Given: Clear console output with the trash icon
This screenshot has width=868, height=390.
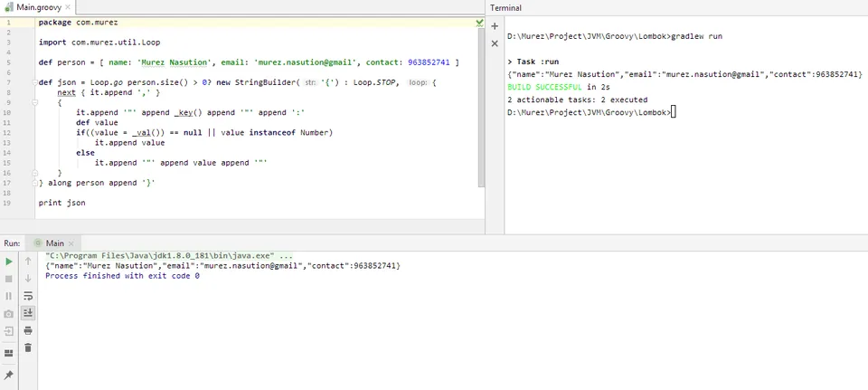Looking at the screenshot, I should pos(28,347).
